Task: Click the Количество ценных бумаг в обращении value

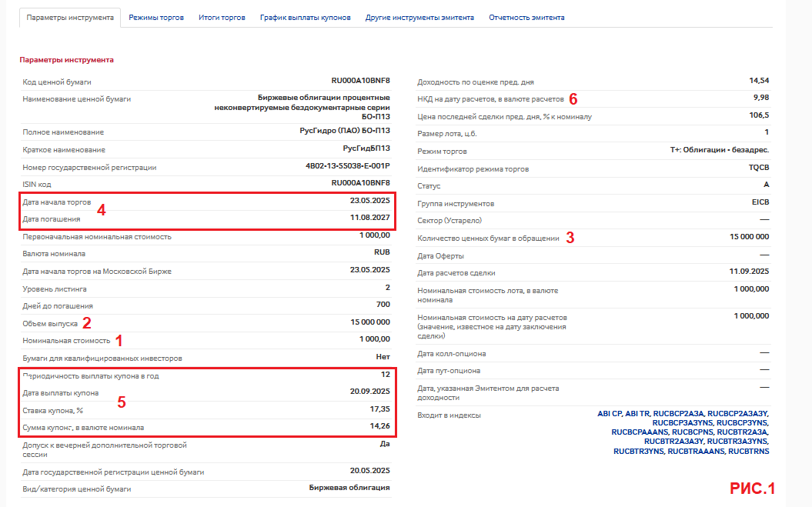Action: (x=750, y=237)
